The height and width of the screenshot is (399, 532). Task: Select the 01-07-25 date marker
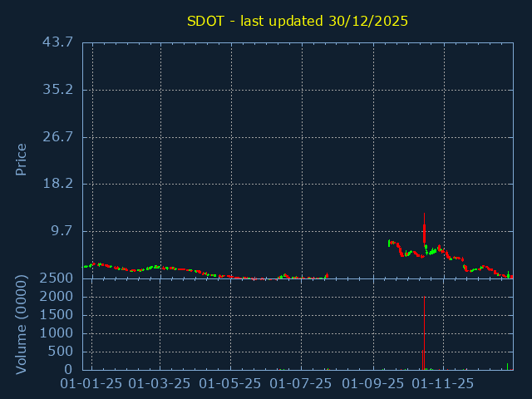click(303, 384)
